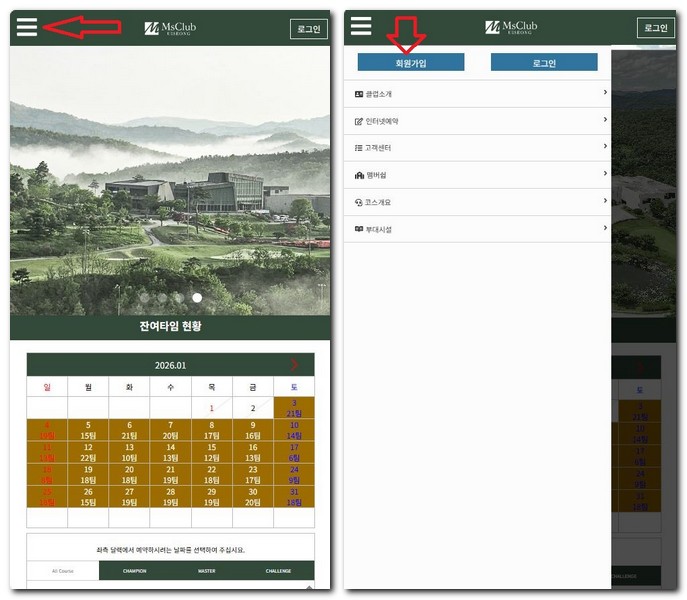Switch to the MASTER course tab
This screenshot has width=687, height=600.
pos(206,571)
